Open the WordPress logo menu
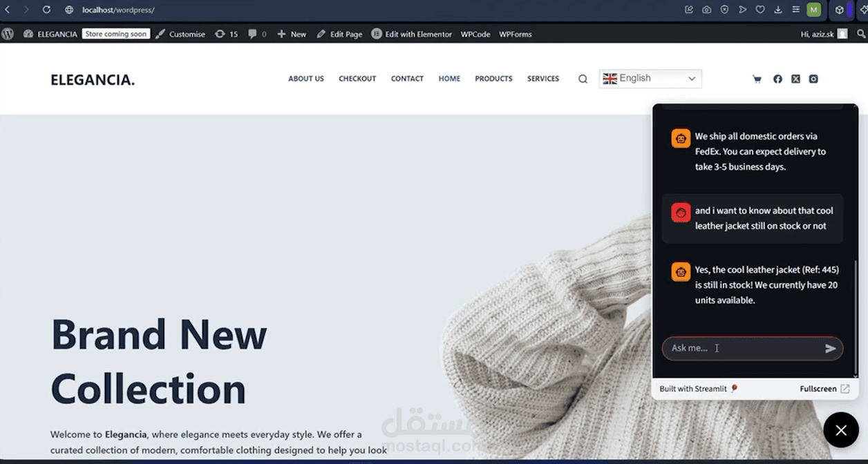 (x=8, y=34)
